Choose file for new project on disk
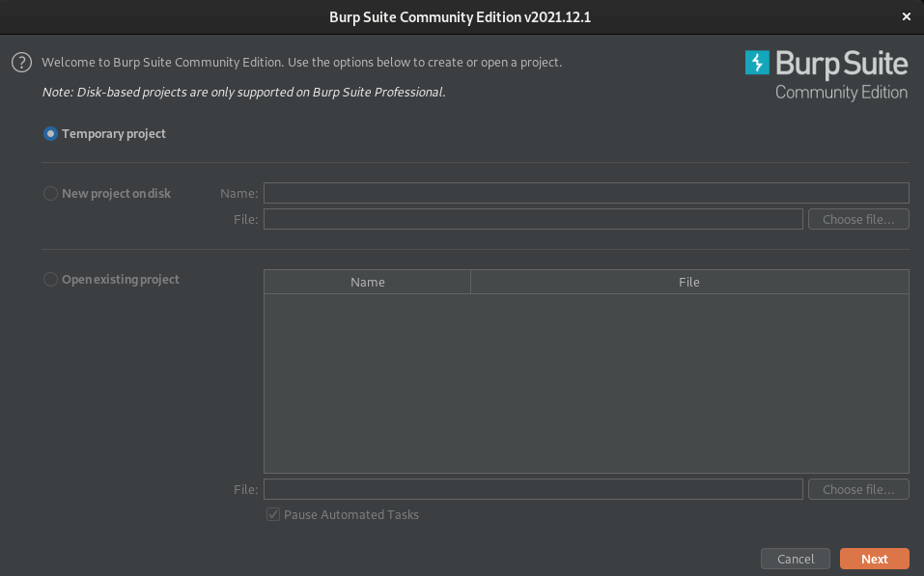Viewport: 924px width, 576px height. [858, 219]
